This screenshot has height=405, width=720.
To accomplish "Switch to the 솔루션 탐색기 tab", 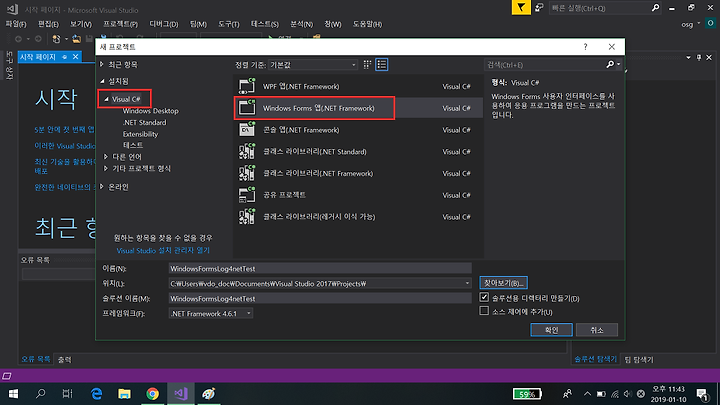I will 596,360.
